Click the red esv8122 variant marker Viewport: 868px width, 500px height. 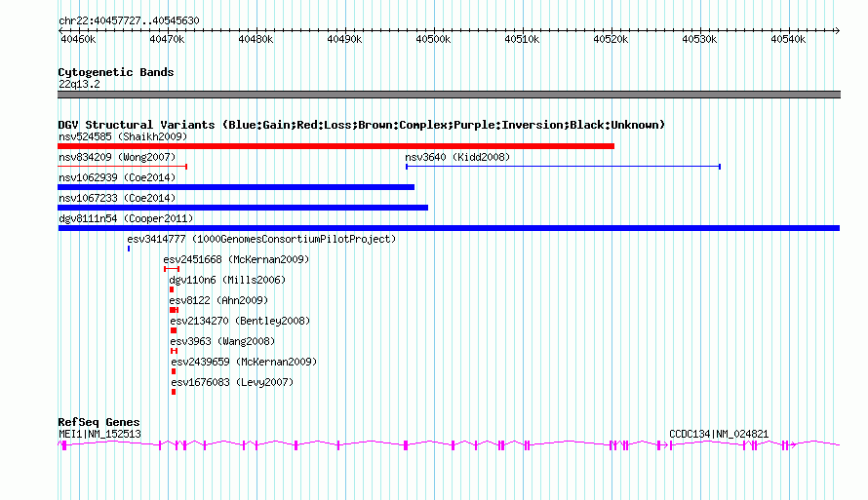point(174,310)
